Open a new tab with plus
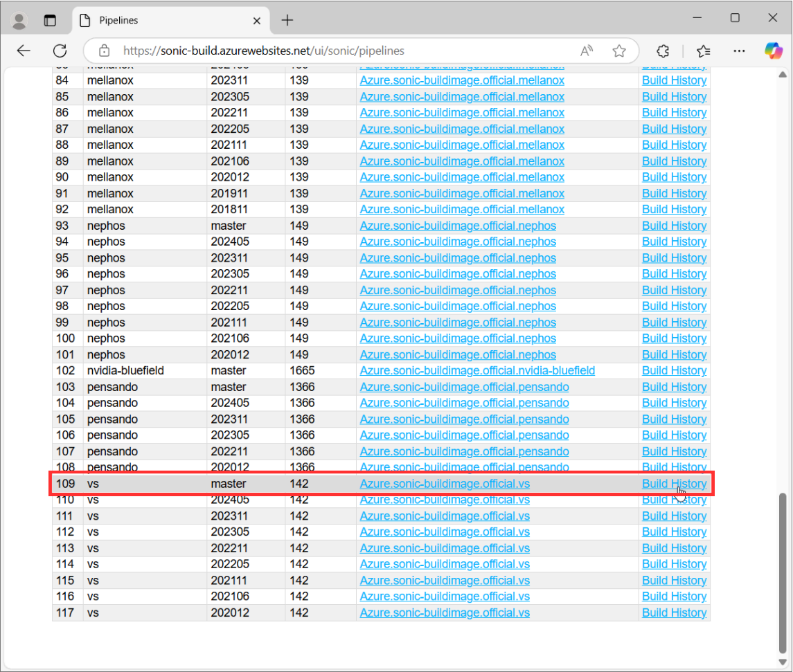The width and height of the screenshot is (793, 672). tap(287, 20)
